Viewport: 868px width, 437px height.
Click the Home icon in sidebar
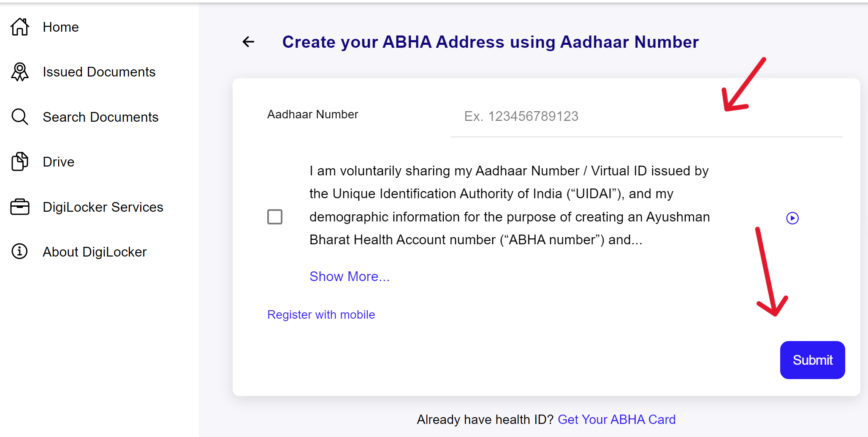tap(19, 27)
